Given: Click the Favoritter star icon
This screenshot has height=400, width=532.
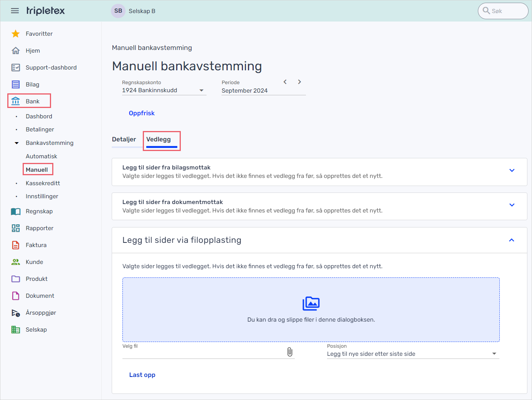Looking at the screenshot, I should (x=15, y=34).
